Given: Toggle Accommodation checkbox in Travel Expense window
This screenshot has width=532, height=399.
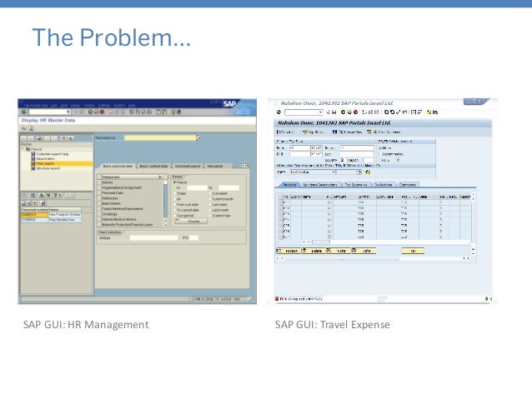Looking at the screenshot, I should pyautogui.click(x=380, y=154).
